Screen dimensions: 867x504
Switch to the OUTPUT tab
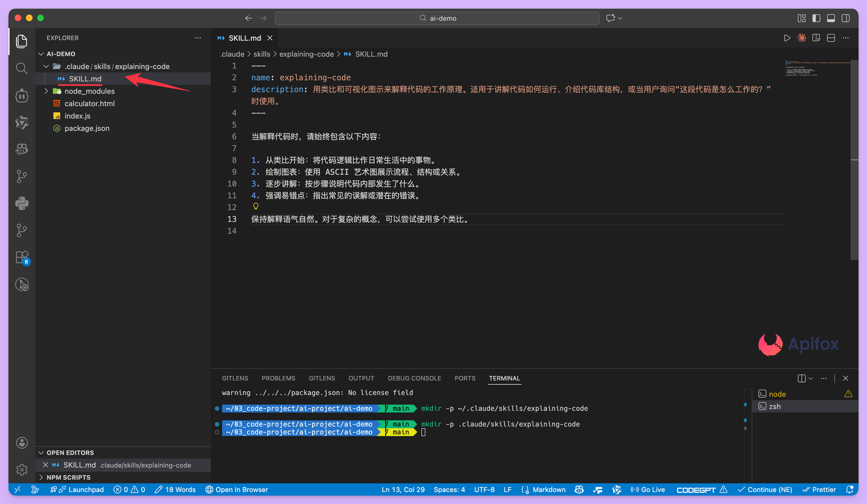pos(361,378)
